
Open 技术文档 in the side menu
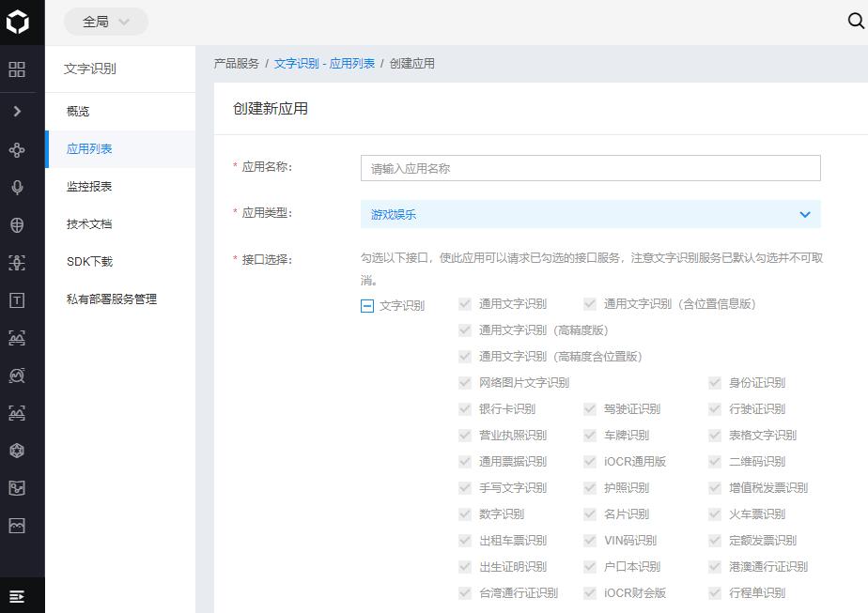(x=120, y=224)
